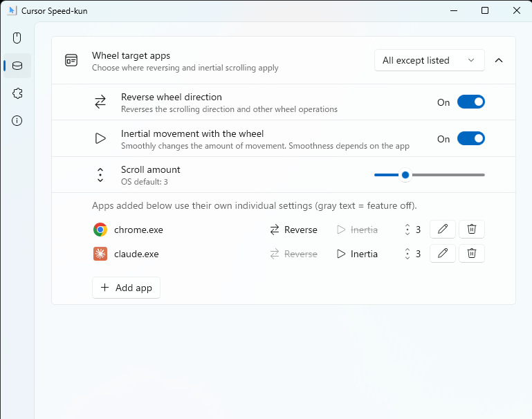Image resolution: width=532 pixels, height=419 pixels.
Task: Click the Inertia indicator in the claude.exe row
Action: 357,254
